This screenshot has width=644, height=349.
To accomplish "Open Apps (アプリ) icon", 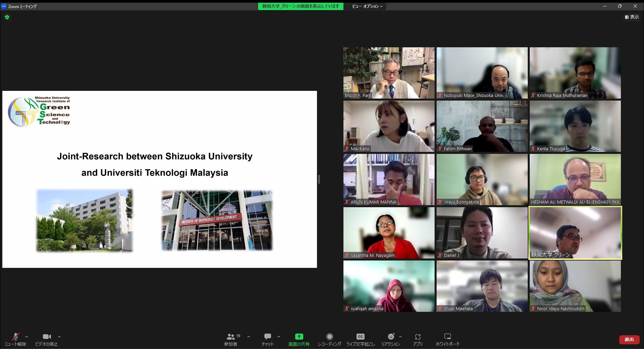I will [417, 336].
